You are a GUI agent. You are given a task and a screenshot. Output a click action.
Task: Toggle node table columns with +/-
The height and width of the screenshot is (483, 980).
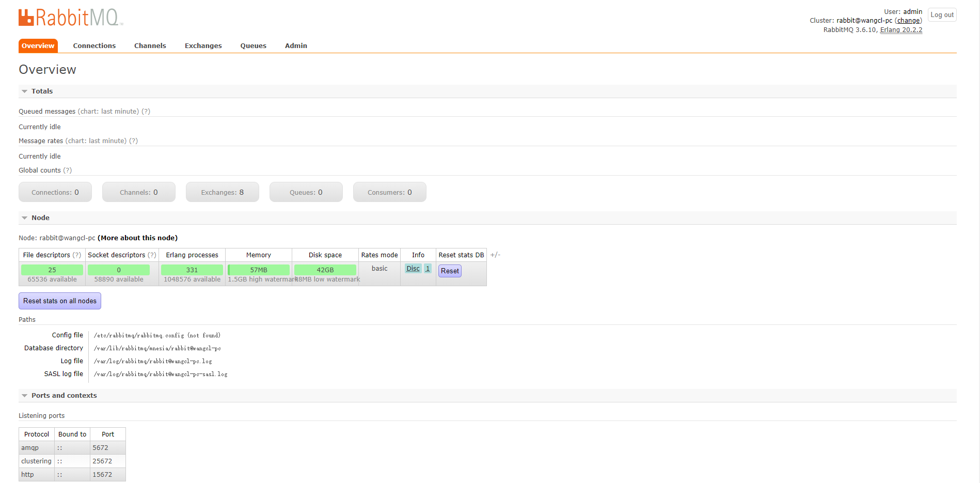point(495,255)
